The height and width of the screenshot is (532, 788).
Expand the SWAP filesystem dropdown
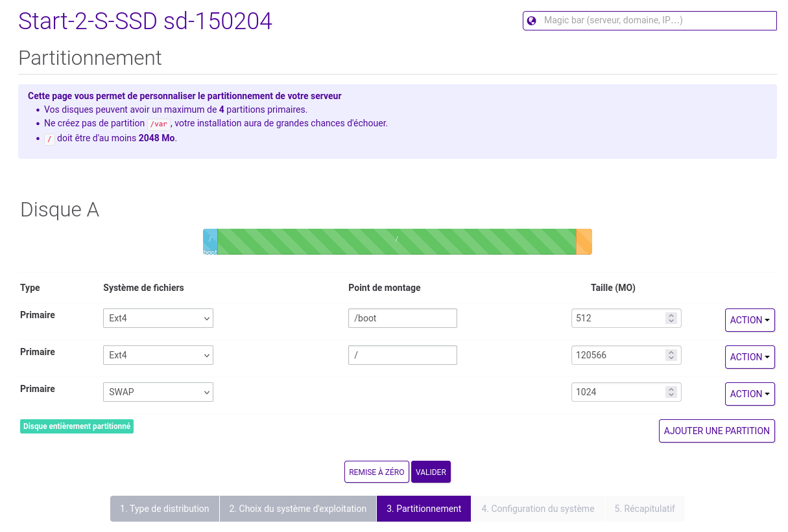pyautogui.click(x=158, y=392)
